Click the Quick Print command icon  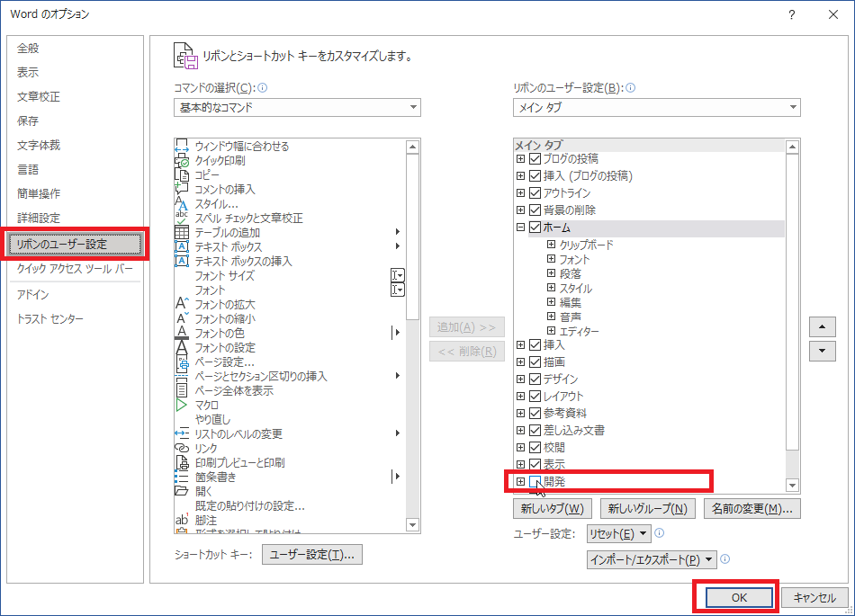coord(182,161)
